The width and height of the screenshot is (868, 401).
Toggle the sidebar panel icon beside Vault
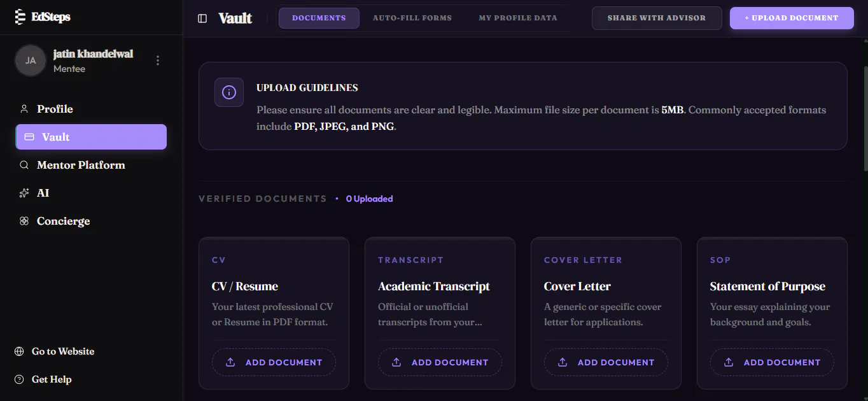point(202,18)
